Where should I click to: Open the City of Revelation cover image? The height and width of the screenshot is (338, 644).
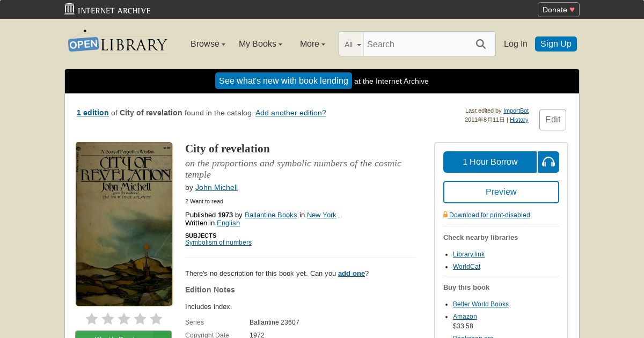(x=124, y=224)
